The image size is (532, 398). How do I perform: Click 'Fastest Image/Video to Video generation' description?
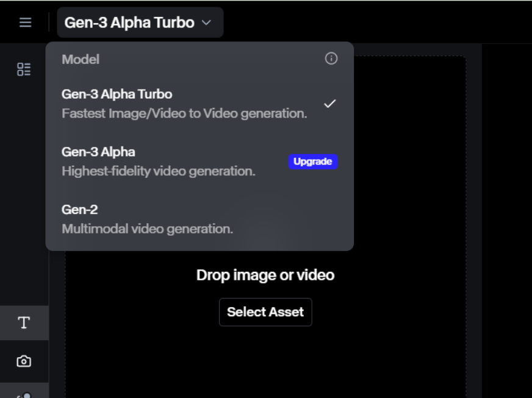pos(184,113)
